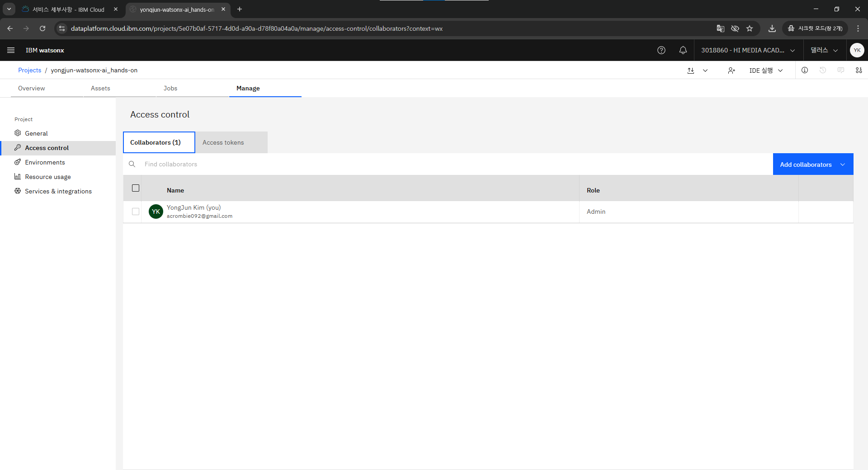Open the version history icon
This screenshot has height=470, width=868.
click(x=823, y=70)
